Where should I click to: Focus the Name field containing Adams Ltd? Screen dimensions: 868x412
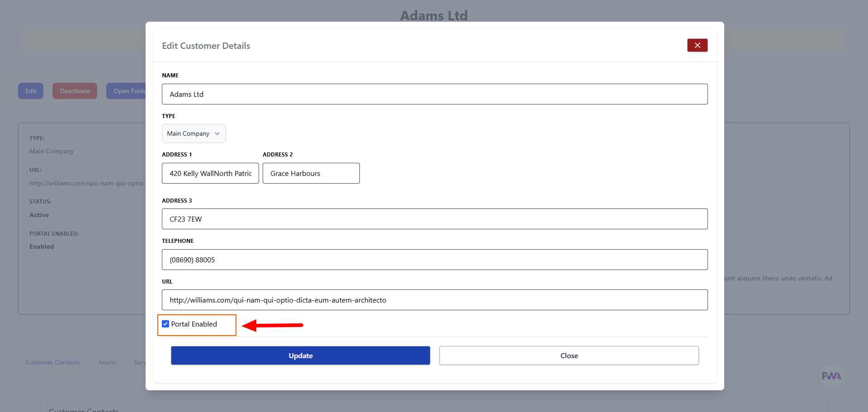(434, 94)
